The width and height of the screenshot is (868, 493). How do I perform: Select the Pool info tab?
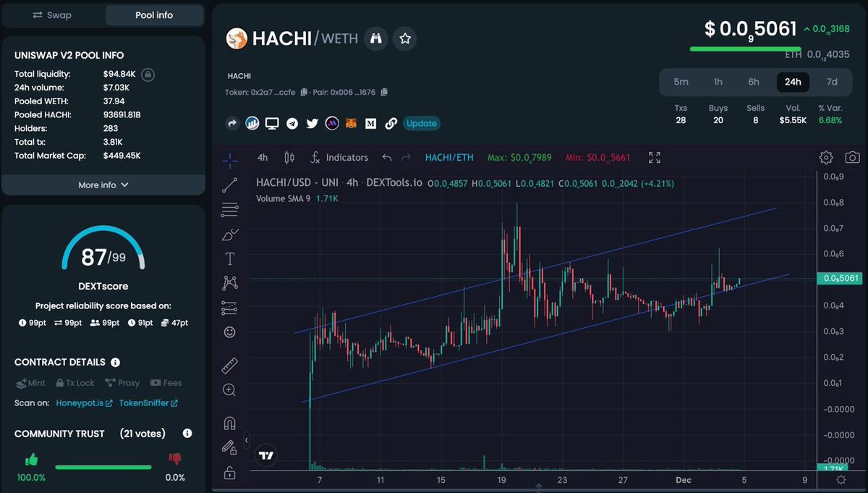tap(154, 14)
